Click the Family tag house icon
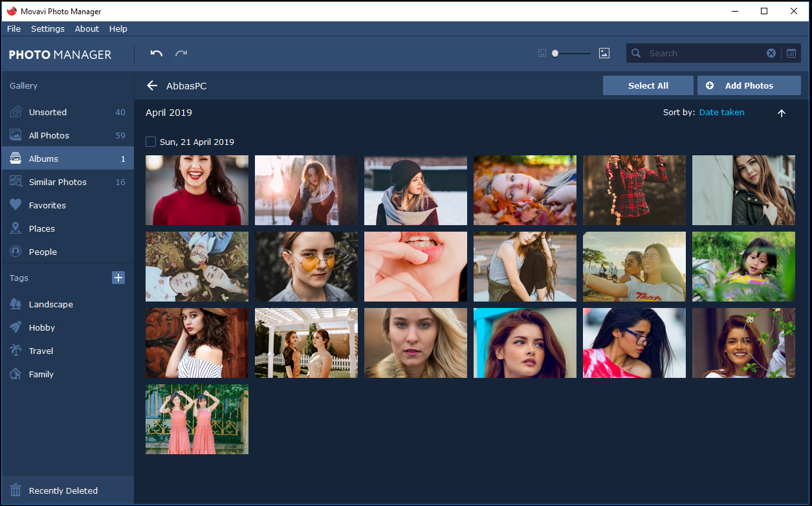 click(x=16, y=374)
